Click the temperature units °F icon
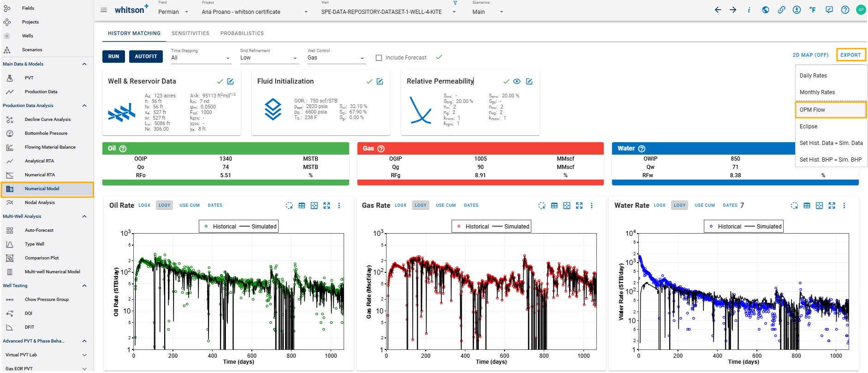868x373 pixels. point(813,10)
